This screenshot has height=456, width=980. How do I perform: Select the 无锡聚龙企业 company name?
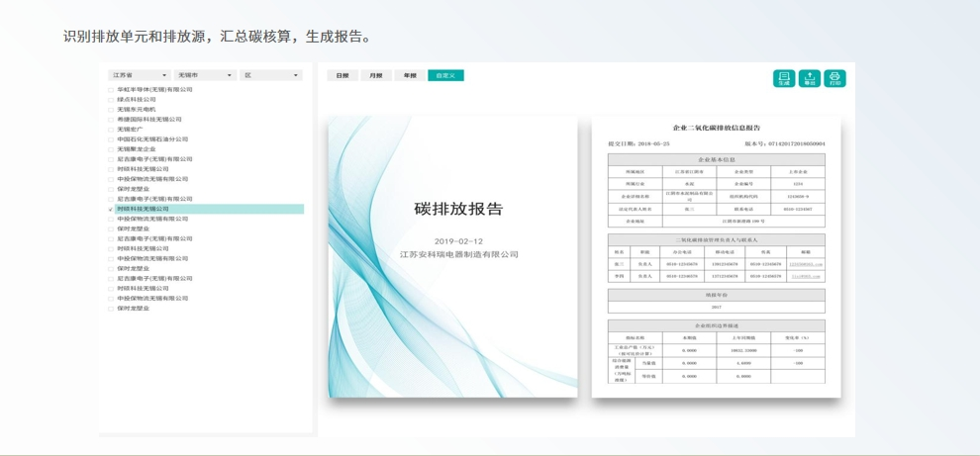[137, 149]
